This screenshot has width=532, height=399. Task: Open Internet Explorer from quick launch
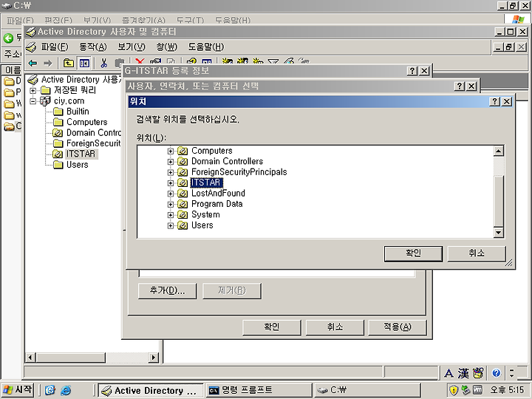tap(66, 390)
